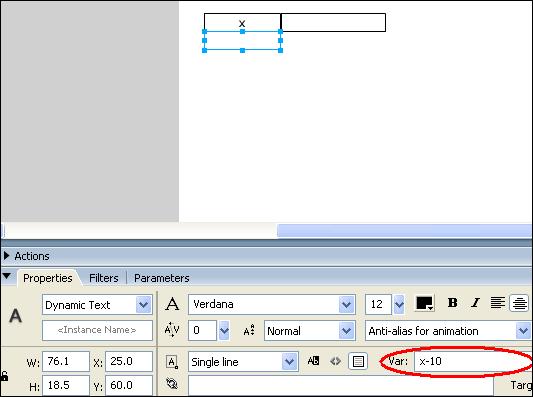
Task: Click the text tool A icon
Action: point(16,316)
